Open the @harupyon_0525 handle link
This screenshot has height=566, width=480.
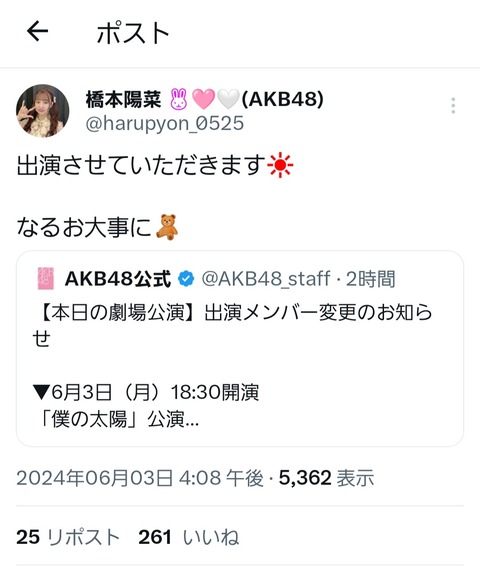pyautogui.click(x=165, y=123)
